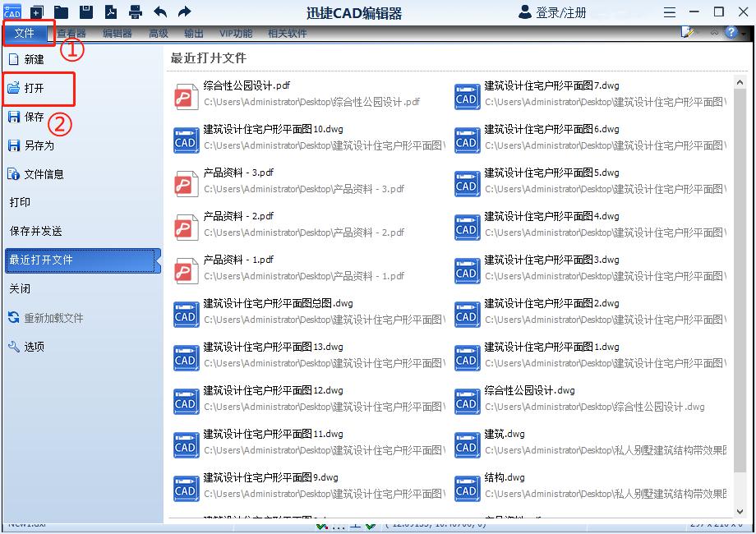Image resolution: width=756 pixels, height=534 pixels.
Task: Redo the last action with the Redo arrow
Action: [186, 12]
